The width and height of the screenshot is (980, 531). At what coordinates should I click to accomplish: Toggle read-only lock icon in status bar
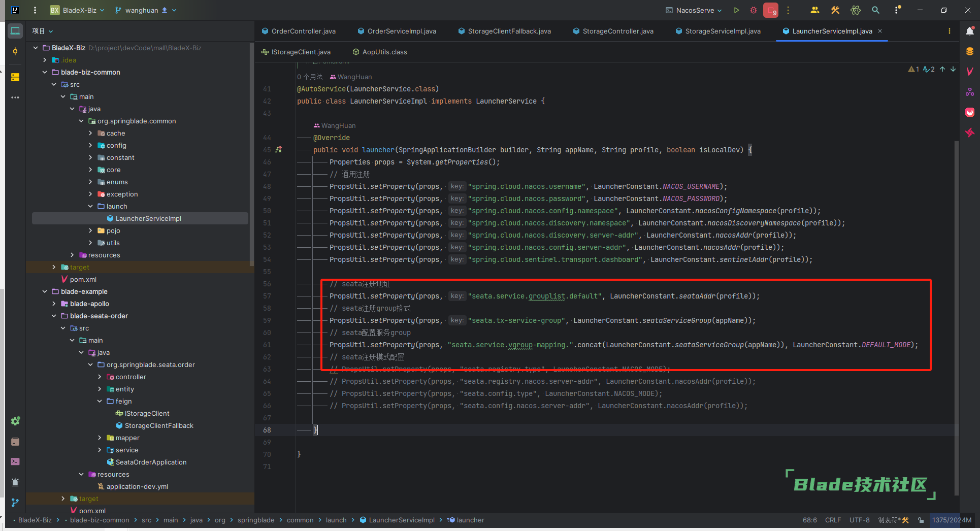921,520
